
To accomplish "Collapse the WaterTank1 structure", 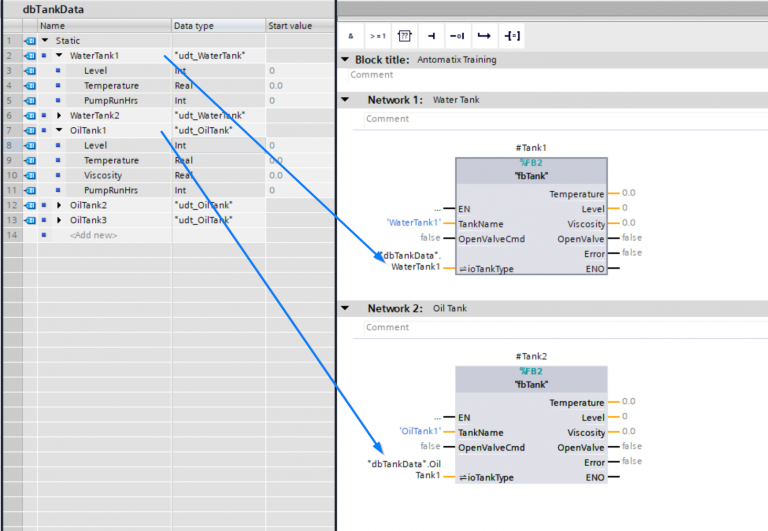I will tap(59, 56).
